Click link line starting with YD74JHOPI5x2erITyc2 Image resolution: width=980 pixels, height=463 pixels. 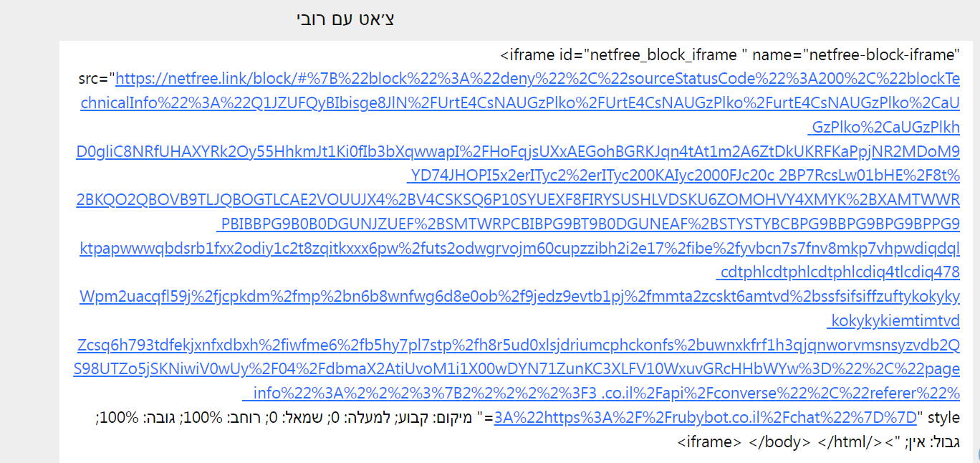[x=682, y=176]
